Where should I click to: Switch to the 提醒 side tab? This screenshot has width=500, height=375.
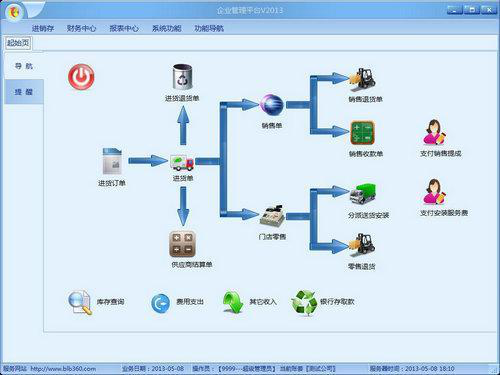tap(24, 92)
